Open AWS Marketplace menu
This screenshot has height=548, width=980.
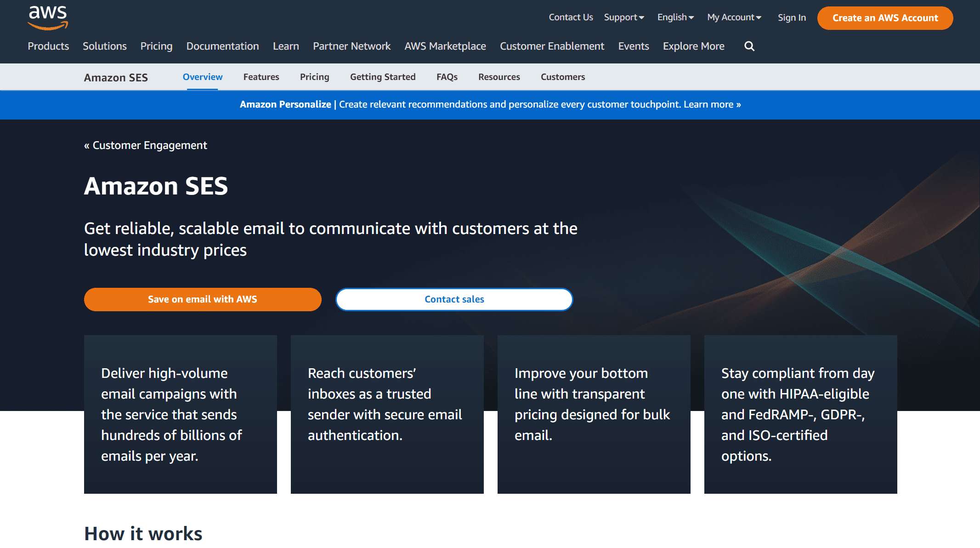point(445,46)
